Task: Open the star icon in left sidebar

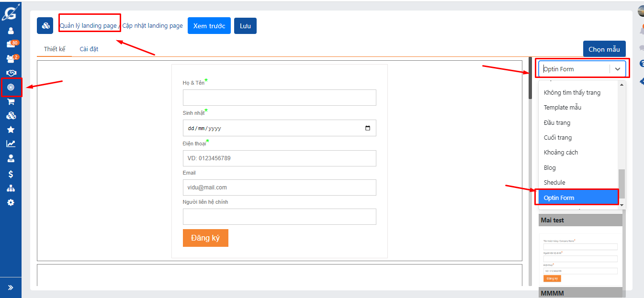Action: pos(11,130)
